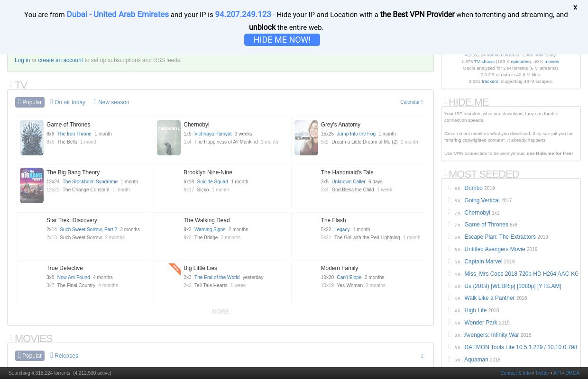Open Miss_Mrs Cops 2018 torrent
This screenshot has height=379, width=588.
tap(521, 274)
